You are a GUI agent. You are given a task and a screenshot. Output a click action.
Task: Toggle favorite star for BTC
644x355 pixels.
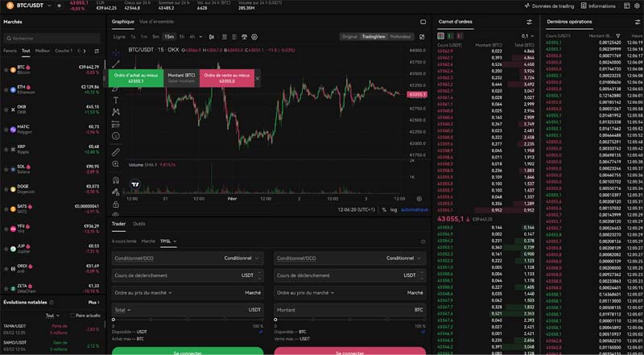pyautogui.click(x=6, y=70)
